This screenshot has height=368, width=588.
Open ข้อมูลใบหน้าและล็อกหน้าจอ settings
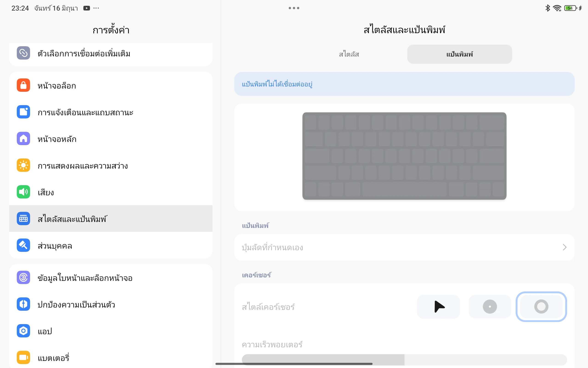[111, 277]
